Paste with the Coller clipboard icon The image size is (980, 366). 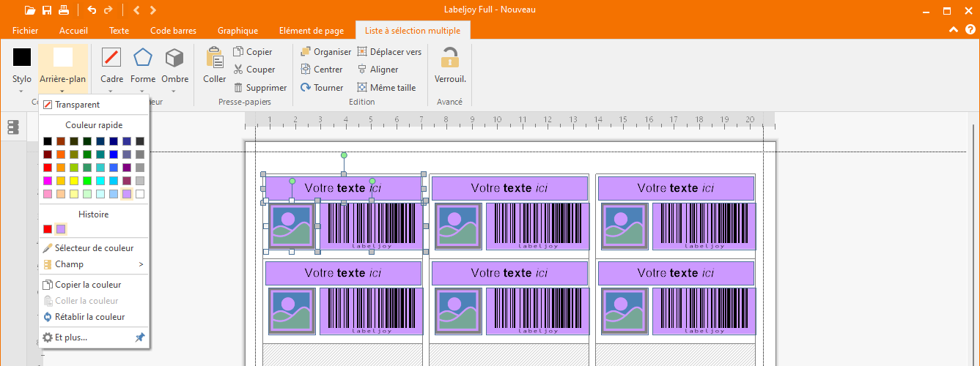pyautogui.click(x=215, y=57)
